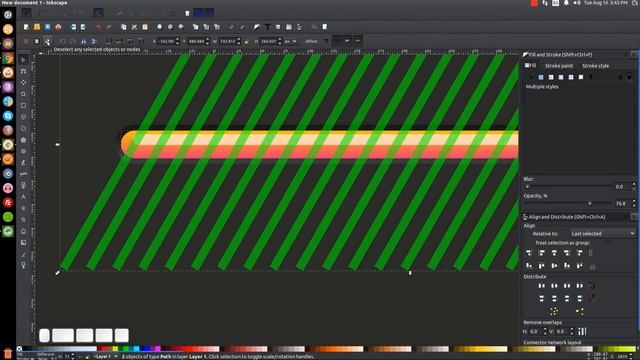
Task: Open Fill and Stroke dialog from toolbar icon
Action: pos(257,27)
